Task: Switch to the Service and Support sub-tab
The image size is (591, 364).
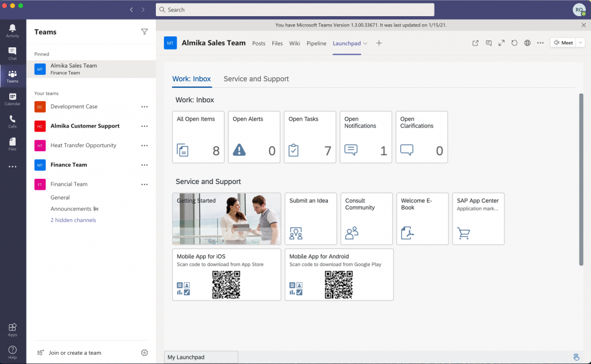Action: pos(256,79)
